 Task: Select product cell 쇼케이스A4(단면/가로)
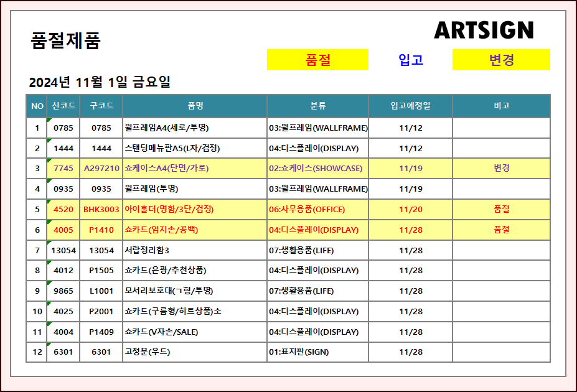point(166,168)
